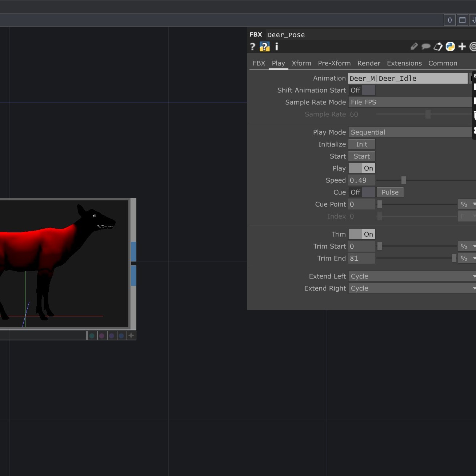This screenshot has width=476, height=476.
Task: Open the Render parameter page
Action: click(368, 63)
